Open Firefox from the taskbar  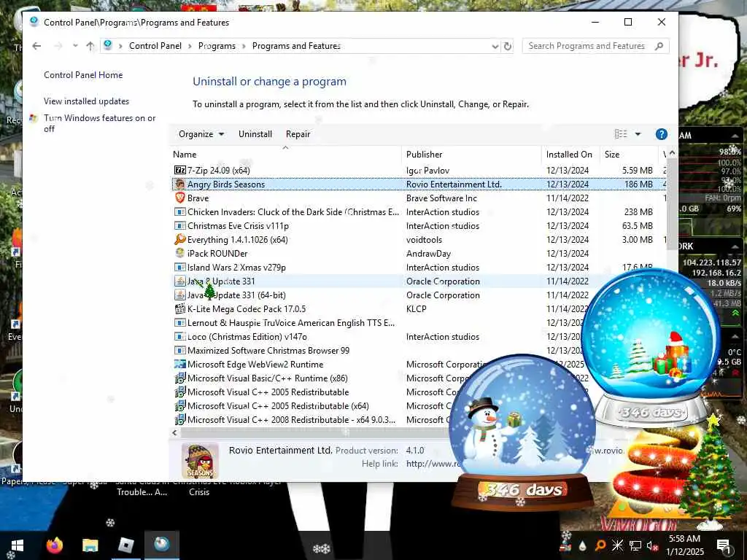pos(54,545)
